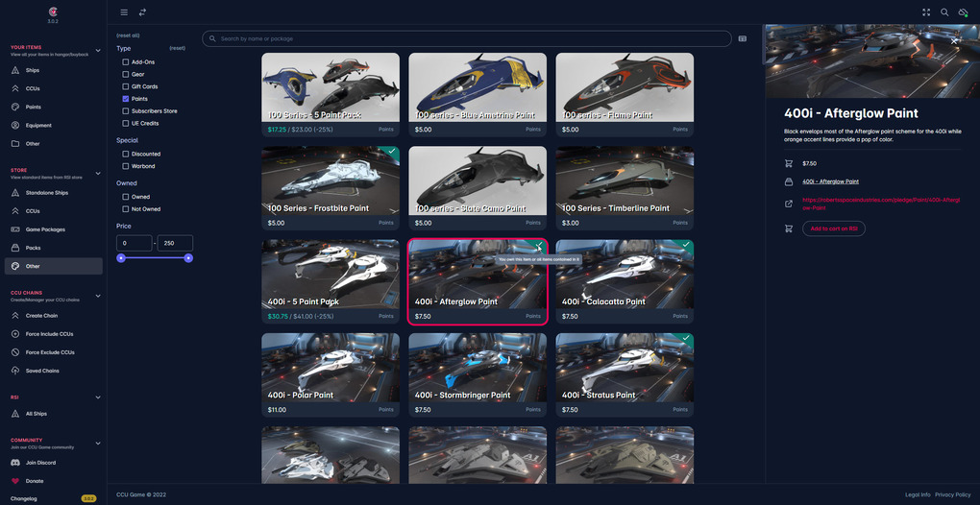The width and height of the screenshot is (980, 505).
Task: Click the right price slider handle
Action: 188,258
